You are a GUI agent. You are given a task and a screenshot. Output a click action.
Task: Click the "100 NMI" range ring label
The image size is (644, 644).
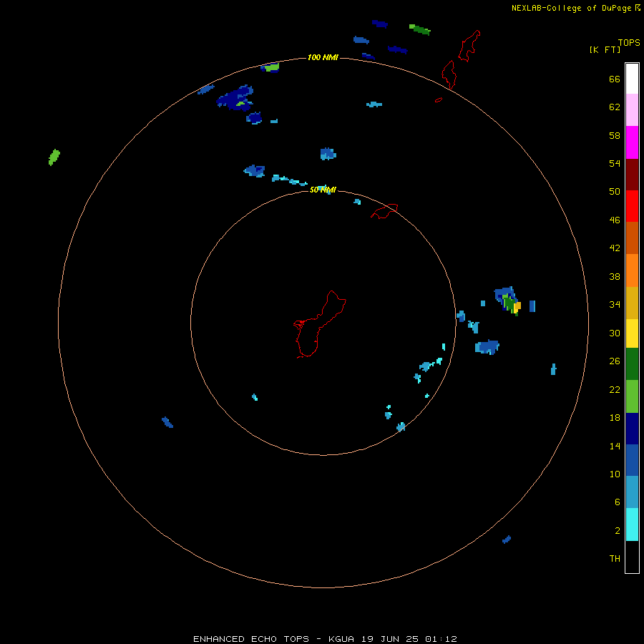tap(323, 57)
